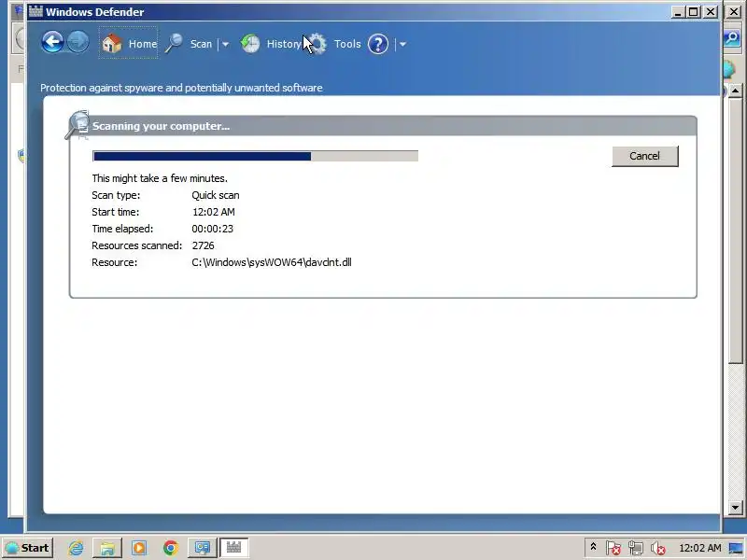This screenshot has width=747, height=560.
Task: Click the greyed Forward arrow button
Action: click(x=78, y=42)
